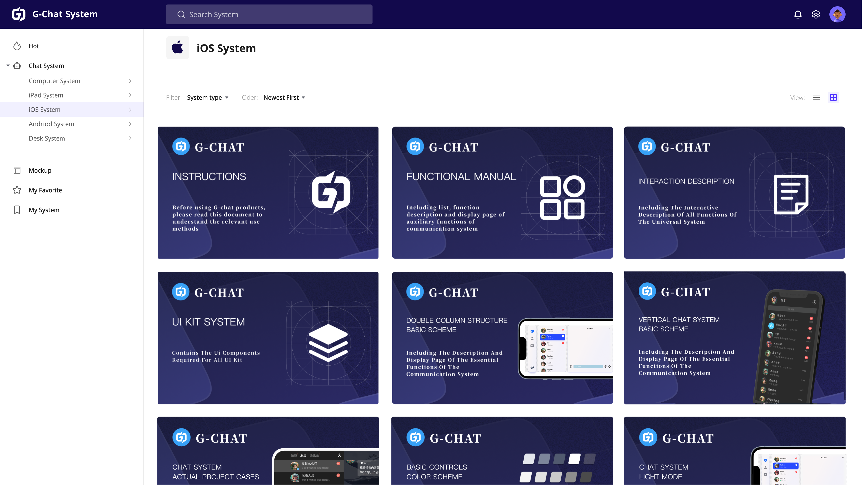Image resolution: width=868 pixels, height=485 pixels.
Task: Open Mockup from the sidebar icon
Action: coord(17,170)
